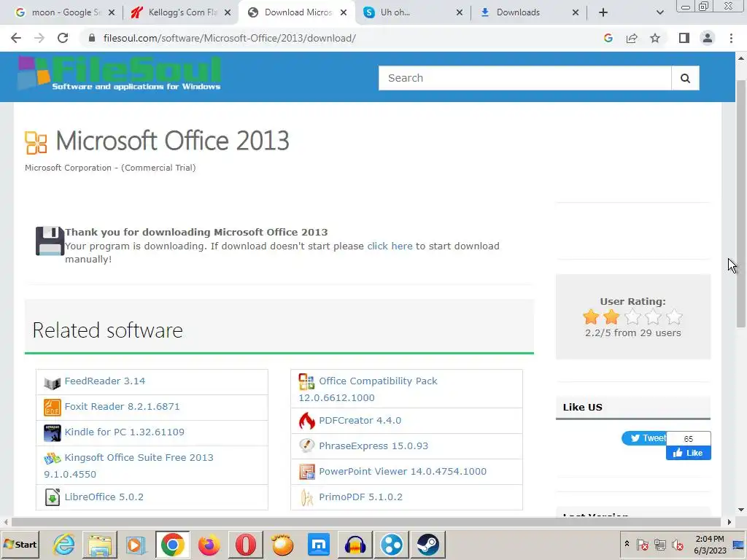
Task: Launch Steam from the taskbar
Action: click(427, 545)
